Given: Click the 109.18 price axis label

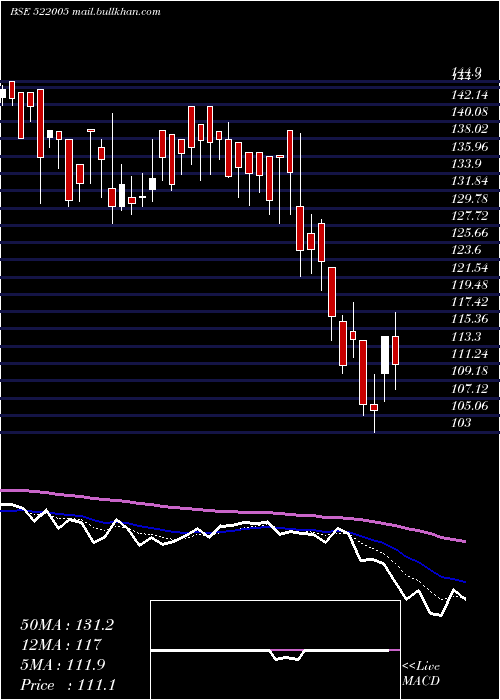Looking at the screenshot, I should (x=470, y=371).
